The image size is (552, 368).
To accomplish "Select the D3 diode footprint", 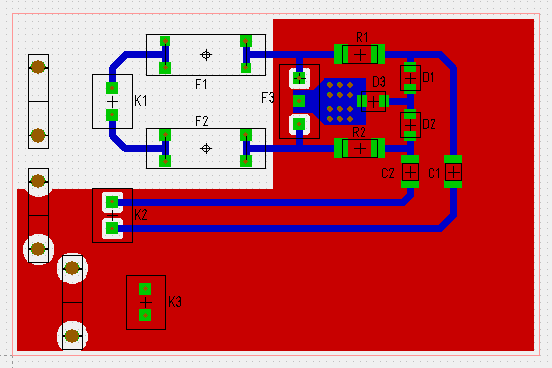I will tap(373, 101).
